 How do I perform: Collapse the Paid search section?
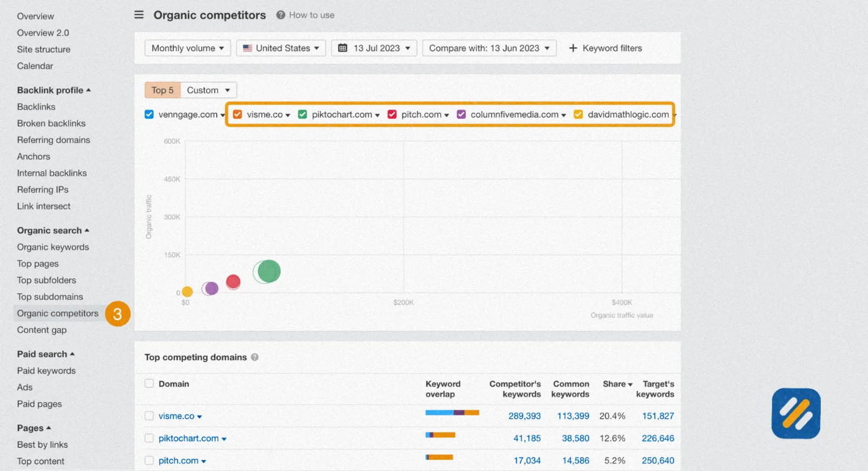(x=46, y=354)
